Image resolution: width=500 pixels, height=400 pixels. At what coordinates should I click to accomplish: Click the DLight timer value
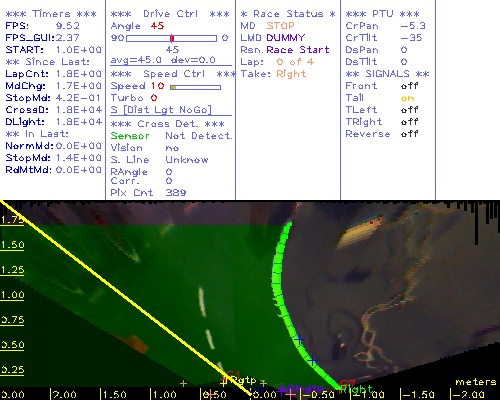point(79,122)
